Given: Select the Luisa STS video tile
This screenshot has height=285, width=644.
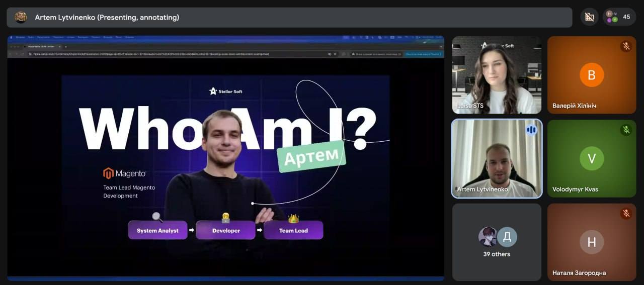Looking at the screenshot, I should coord(497,75).
